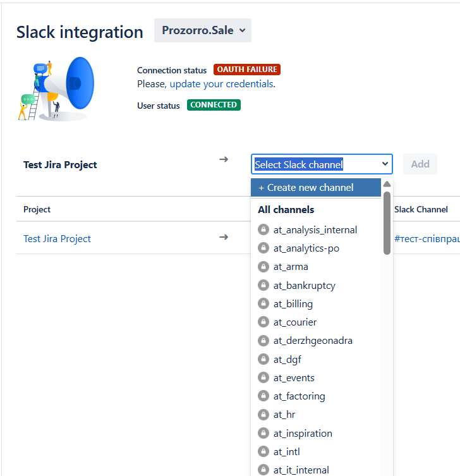
Task: Open the update your credentials link
Action: 221,83
